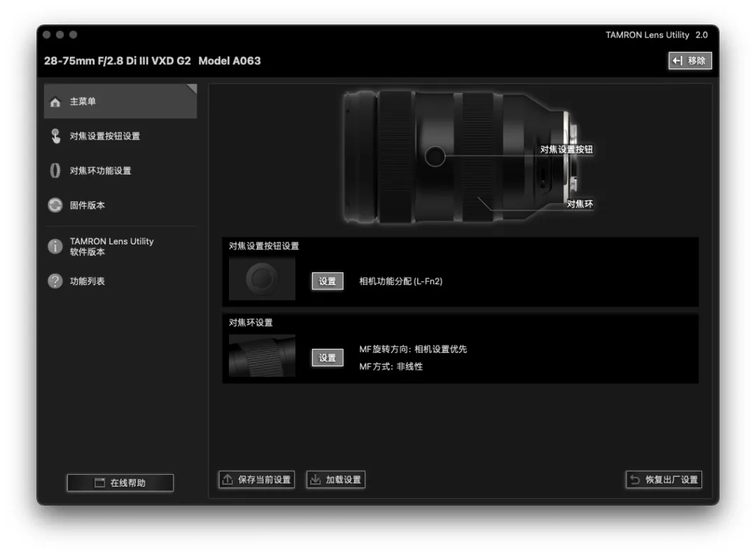This screenshot has height=554, width=756.
Task: Click the focus set button finger icon in sidebar
Action: [55, 137]
